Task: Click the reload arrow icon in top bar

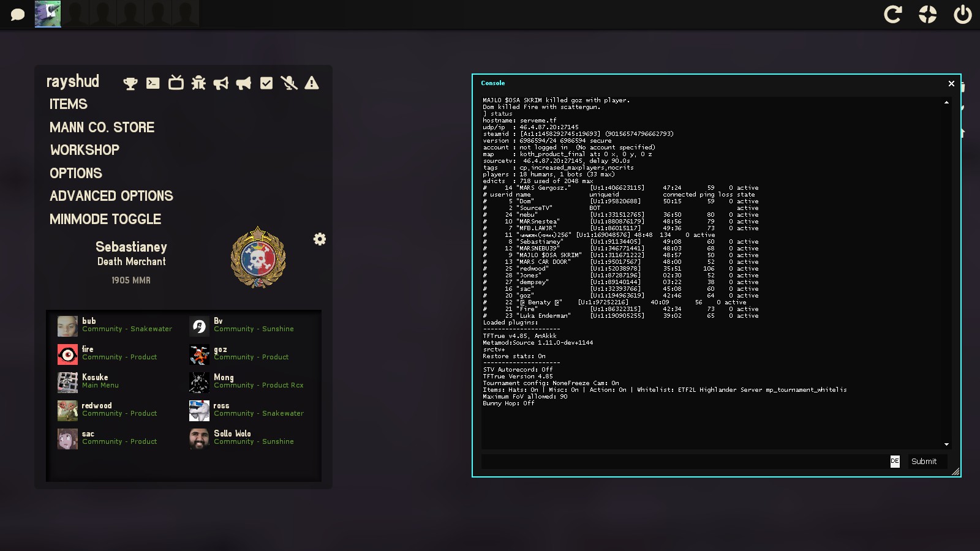Action: tap(893, 14)
